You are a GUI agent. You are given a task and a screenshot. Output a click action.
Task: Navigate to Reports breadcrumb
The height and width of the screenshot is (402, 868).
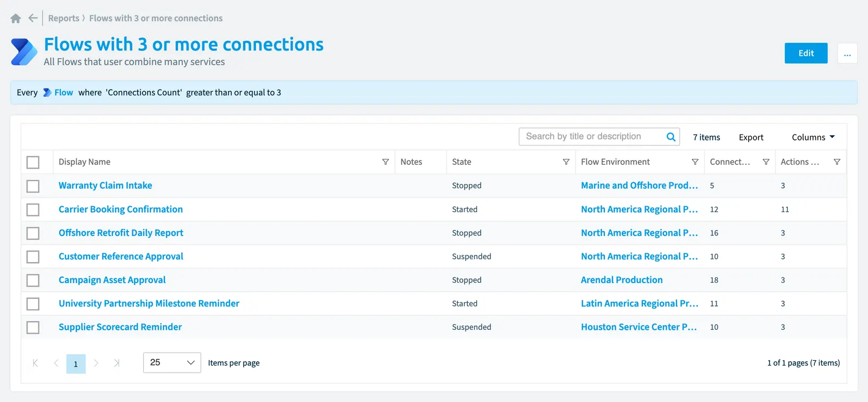tap(63, 18)
